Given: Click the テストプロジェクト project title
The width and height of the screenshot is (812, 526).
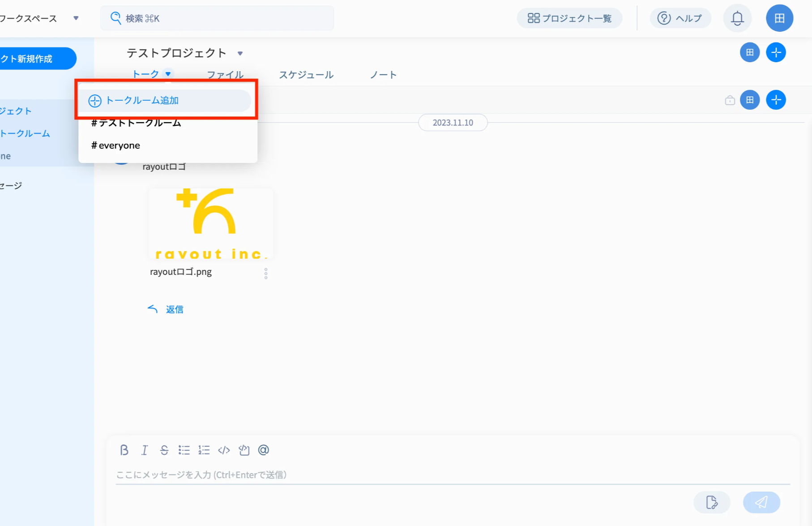Looking at the screenshot, I should (x=176, y=53).
